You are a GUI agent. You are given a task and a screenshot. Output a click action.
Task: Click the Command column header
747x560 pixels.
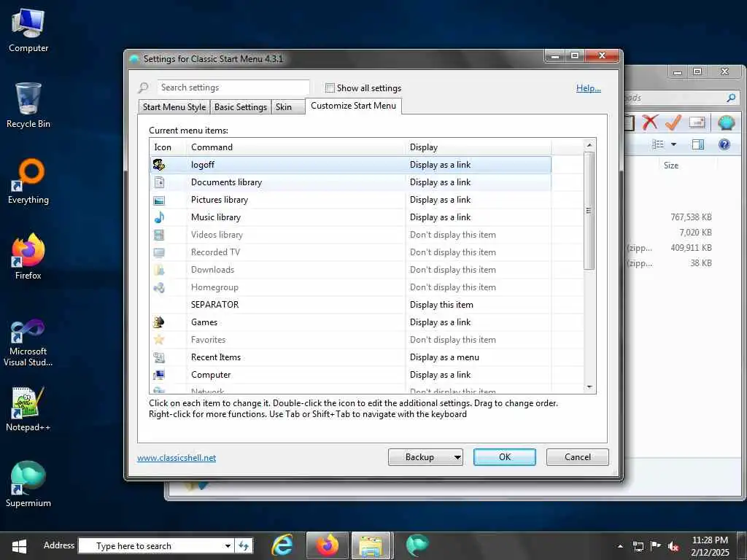(296, 147)
